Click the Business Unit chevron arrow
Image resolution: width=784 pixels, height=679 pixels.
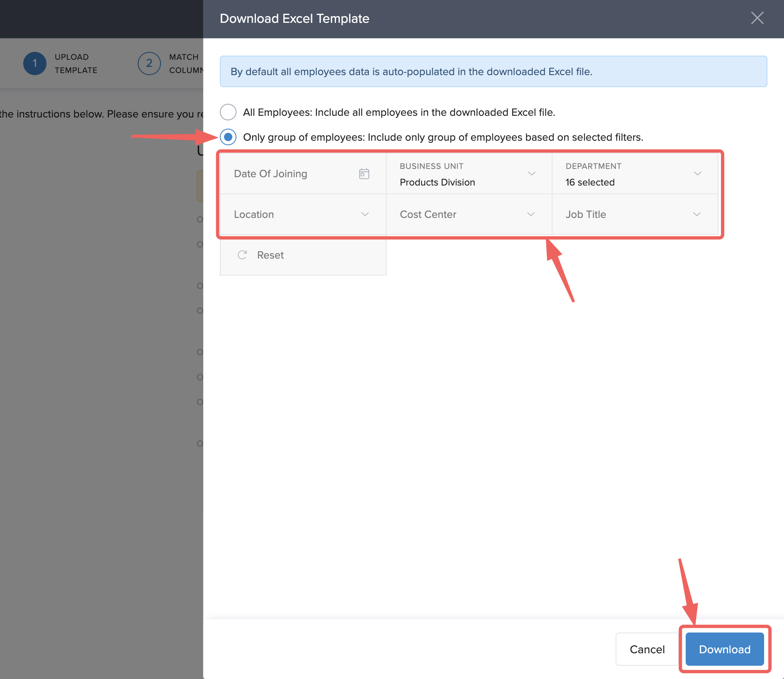click(x=531, y=173)
